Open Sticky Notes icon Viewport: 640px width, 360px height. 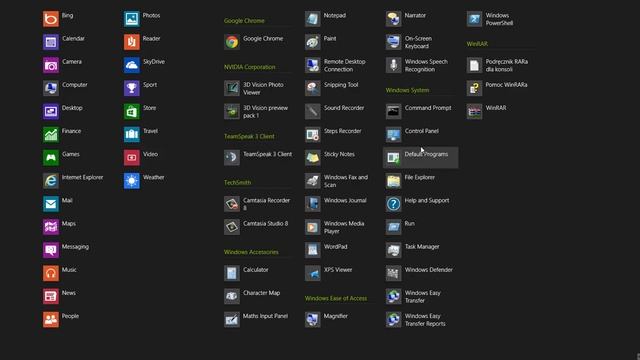313,158
